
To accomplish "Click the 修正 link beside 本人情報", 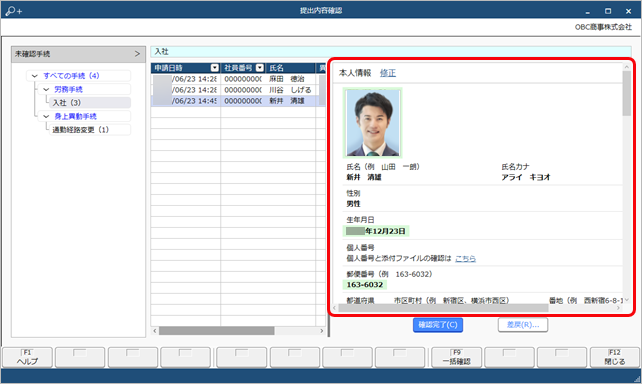I will tap(388, 73).
